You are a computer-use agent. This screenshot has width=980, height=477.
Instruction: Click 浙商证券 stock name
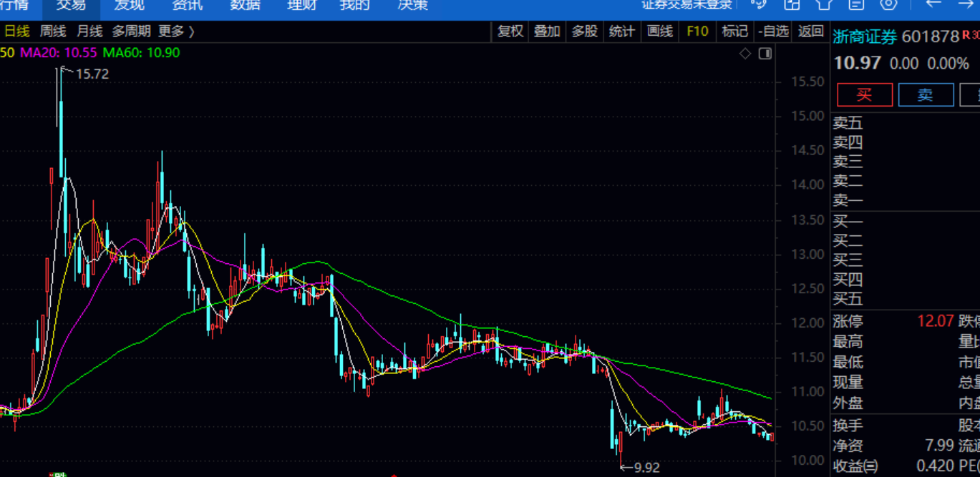coord(865,37)
